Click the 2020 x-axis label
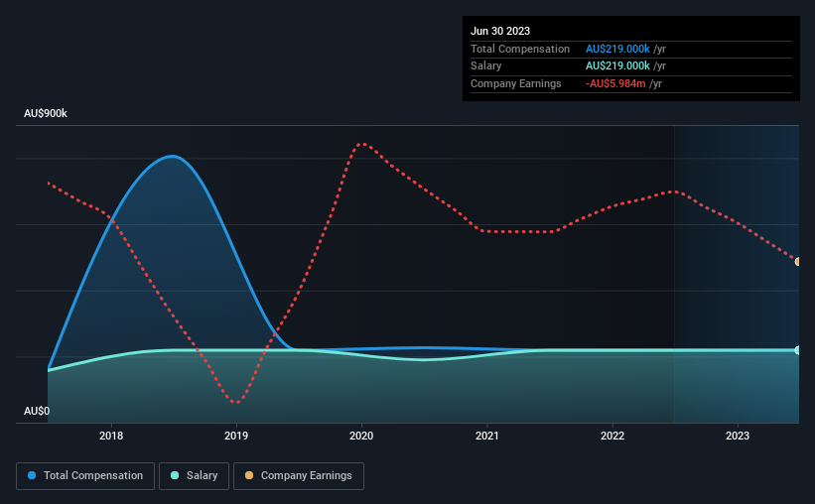815x504 pixels. coord(361,436)
